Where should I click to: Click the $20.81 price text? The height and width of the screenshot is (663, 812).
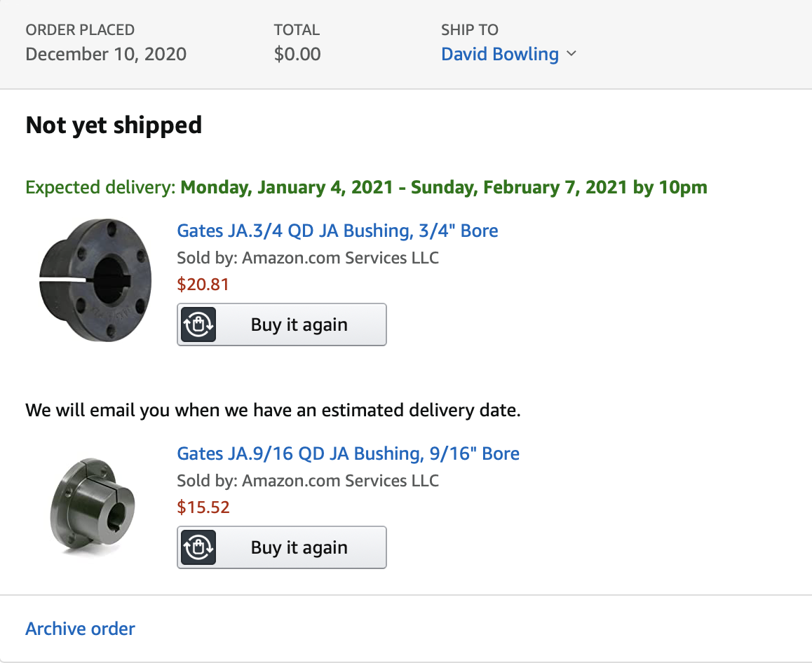point(203,284)
